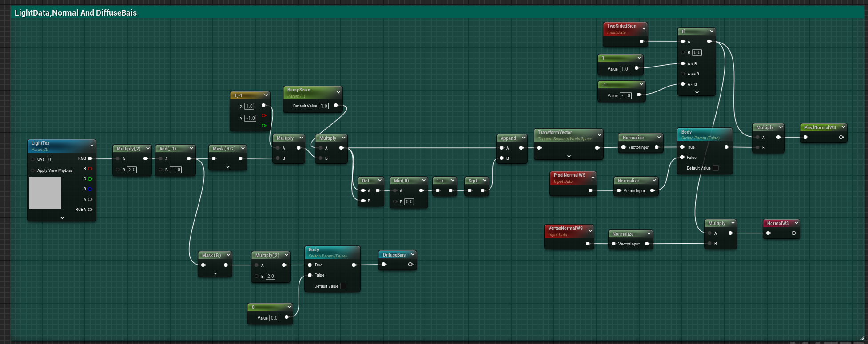Click the red R output pin on LightTex

pyautogui.click(x=90, y=169)
